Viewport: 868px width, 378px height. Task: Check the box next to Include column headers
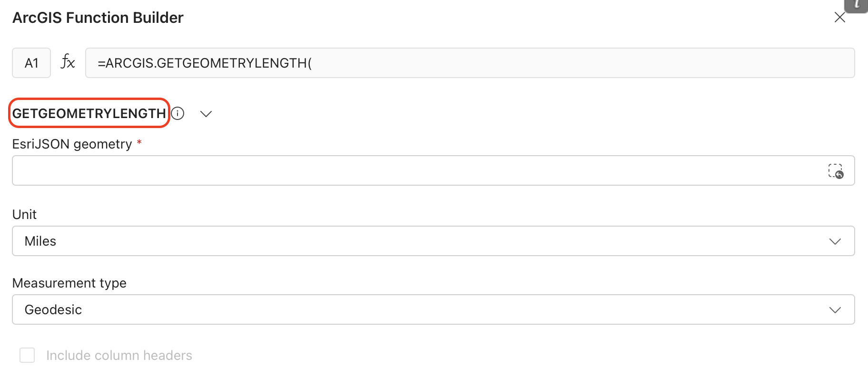point(27,355)
